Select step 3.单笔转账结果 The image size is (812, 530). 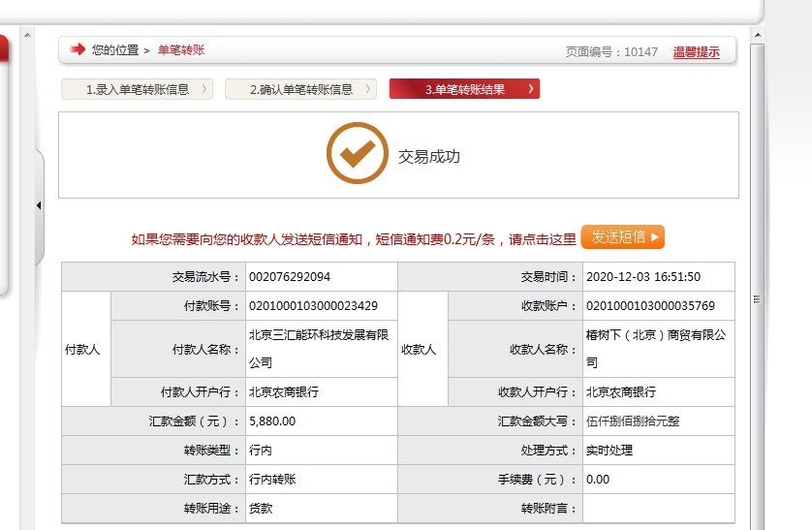click(x=464, y=89)
